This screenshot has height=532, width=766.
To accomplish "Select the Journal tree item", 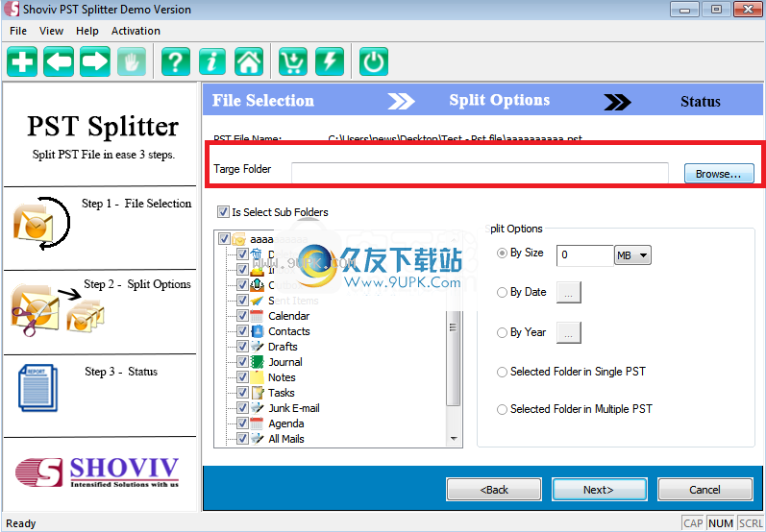I will [x=285, y=362].
